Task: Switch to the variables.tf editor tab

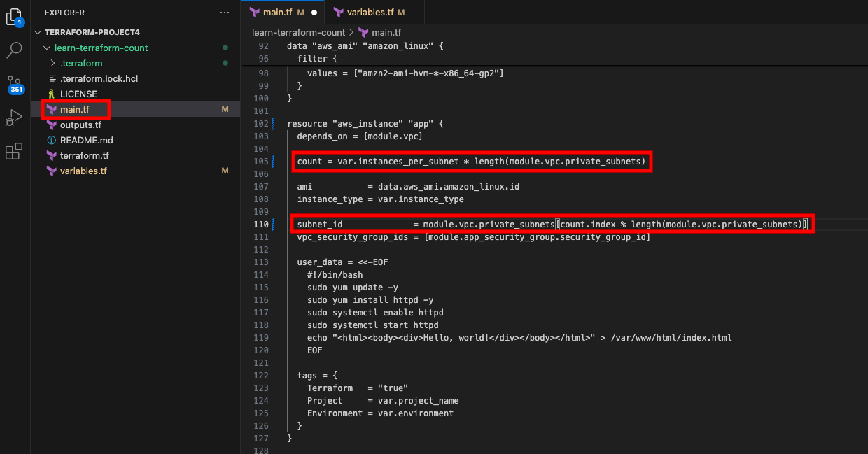Action: (375, 13)
